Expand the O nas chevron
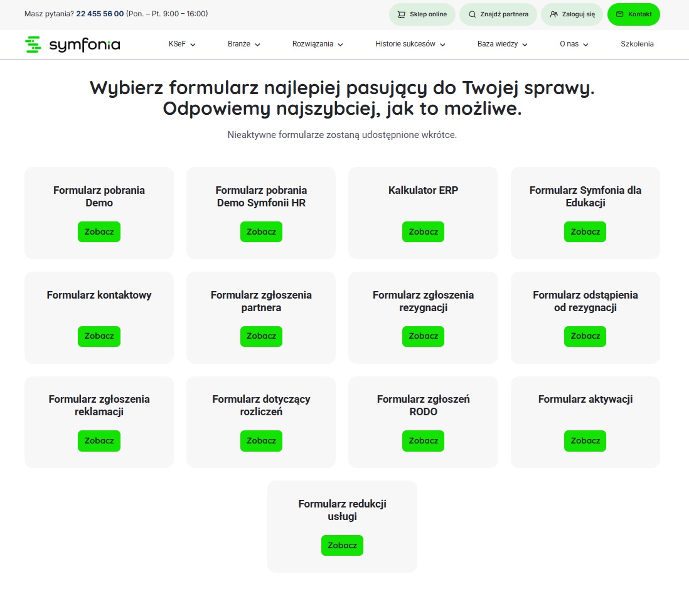 coord(585,45)
